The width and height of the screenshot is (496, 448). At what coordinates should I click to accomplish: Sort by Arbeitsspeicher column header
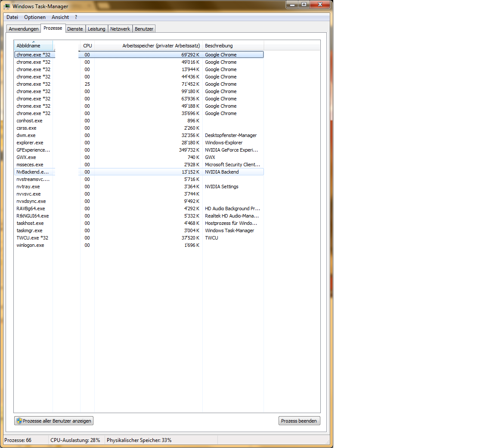(x=149, y=46)
